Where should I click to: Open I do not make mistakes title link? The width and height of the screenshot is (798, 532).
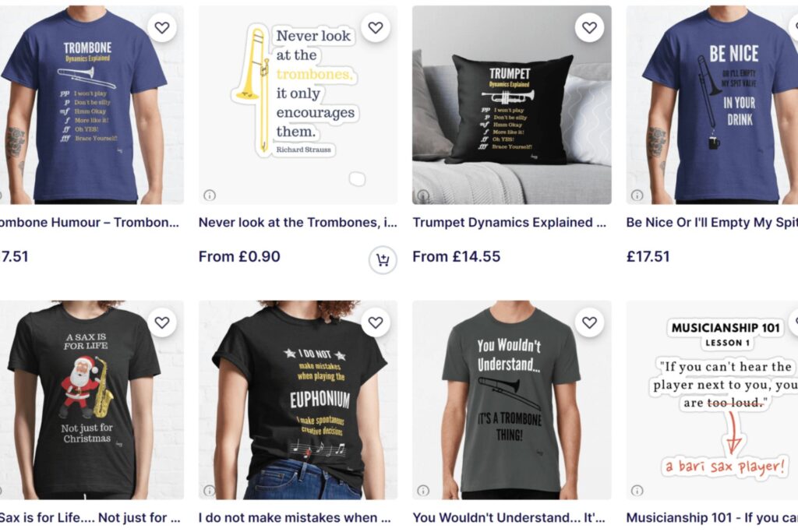click(x=295, y=517)
